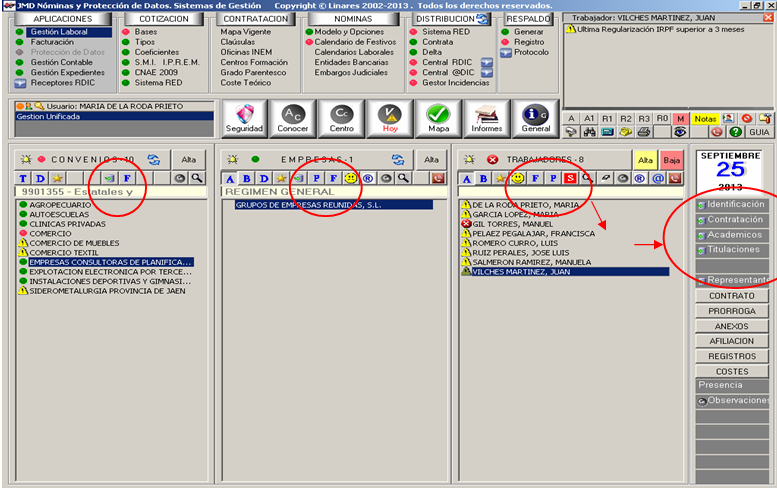Screen dimensions: 777x488
Task: Select A filter tab in Trabajadores toolbar
Action: click(466, 178)
